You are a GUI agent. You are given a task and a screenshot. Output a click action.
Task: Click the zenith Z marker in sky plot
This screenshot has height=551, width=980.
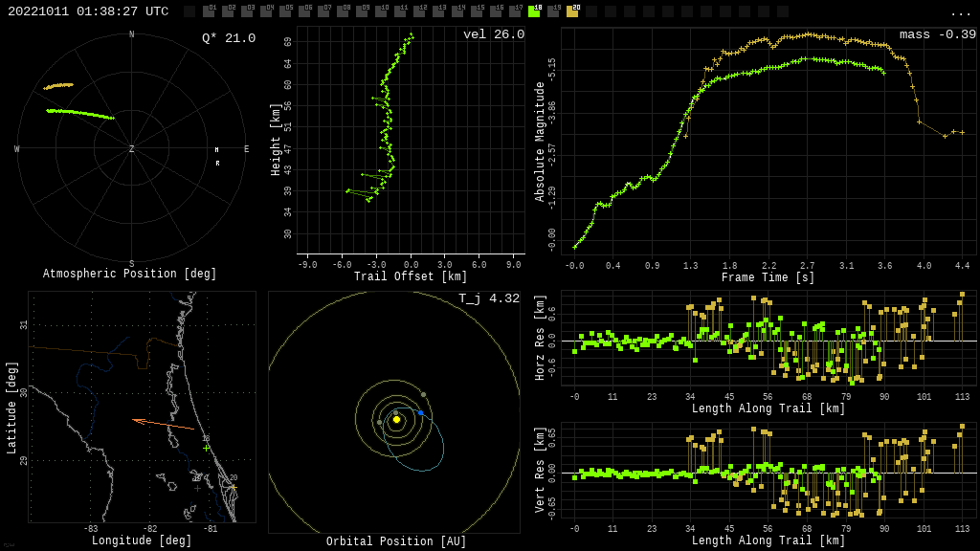click(131, 149)
